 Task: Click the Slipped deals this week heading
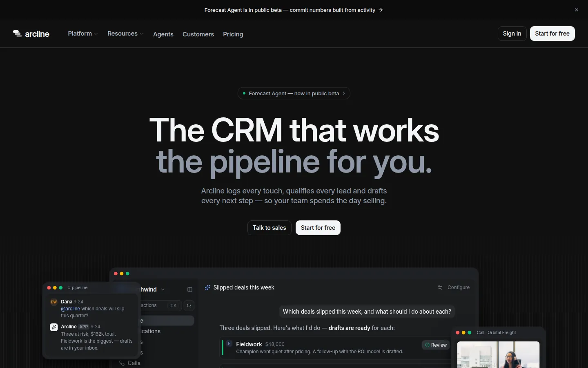(244, 287)
